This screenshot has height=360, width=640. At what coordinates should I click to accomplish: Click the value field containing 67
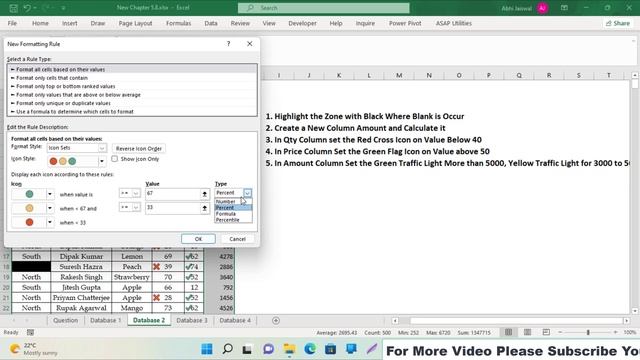173,194
